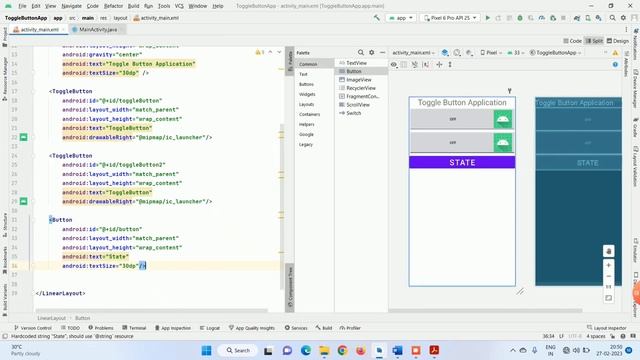Open the Layout Inspector tool window
The width and height of the screenshot is (640, 360).
[607, 328]
